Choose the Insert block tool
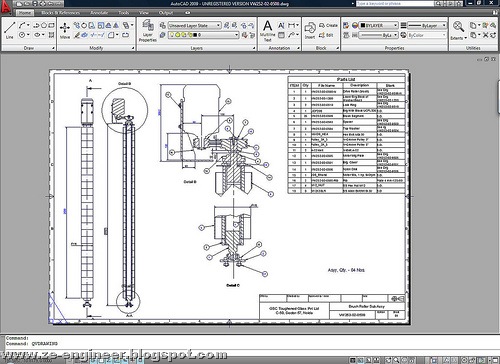 (310, 30)
